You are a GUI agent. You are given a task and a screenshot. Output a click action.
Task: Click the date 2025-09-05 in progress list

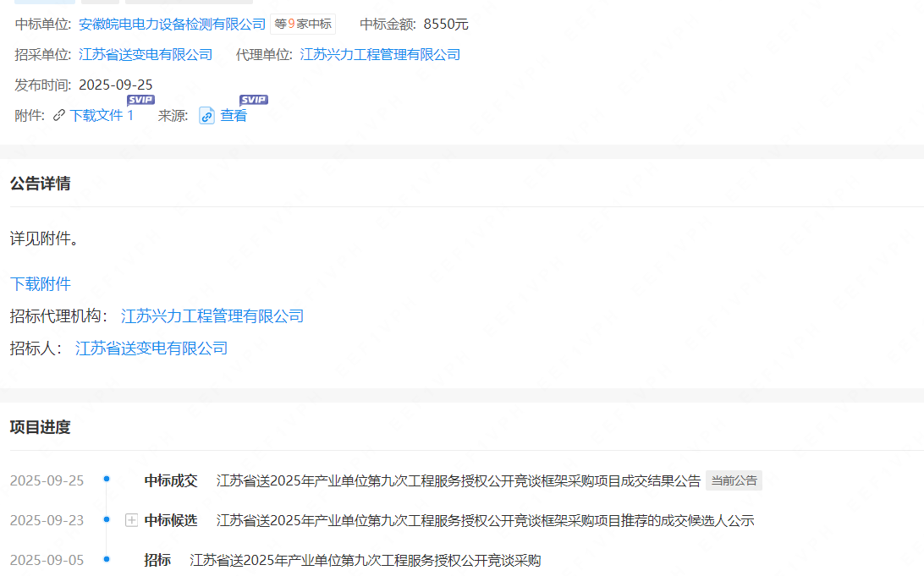pos(47,560)
